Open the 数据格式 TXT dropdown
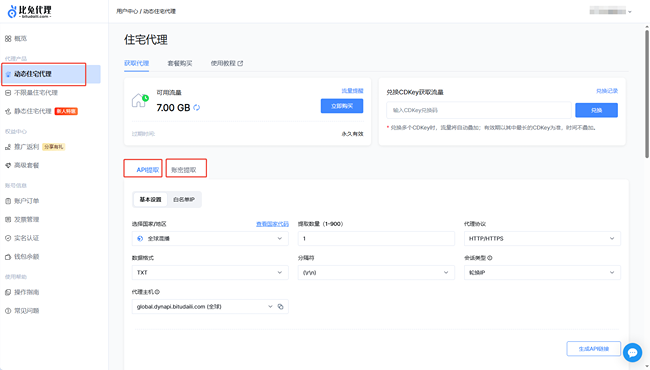The width and height of the screenshot is (650, 370). 210,273
